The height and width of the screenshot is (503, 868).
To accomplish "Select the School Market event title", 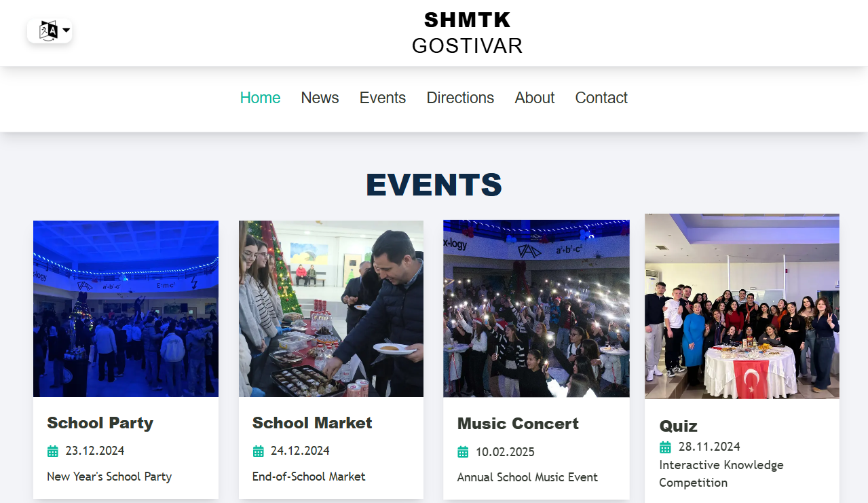I will [312, 423].
